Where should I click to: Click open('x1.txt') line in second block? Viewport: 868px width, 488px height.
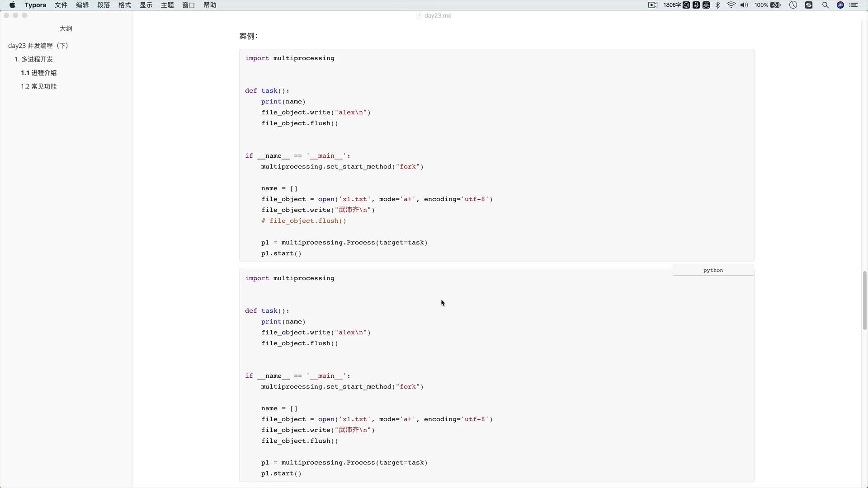(377, 419)
